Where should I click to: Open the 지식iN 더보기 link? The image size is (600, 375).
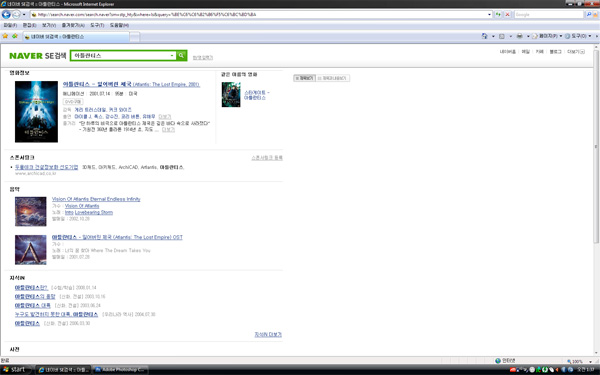[268, 334]
